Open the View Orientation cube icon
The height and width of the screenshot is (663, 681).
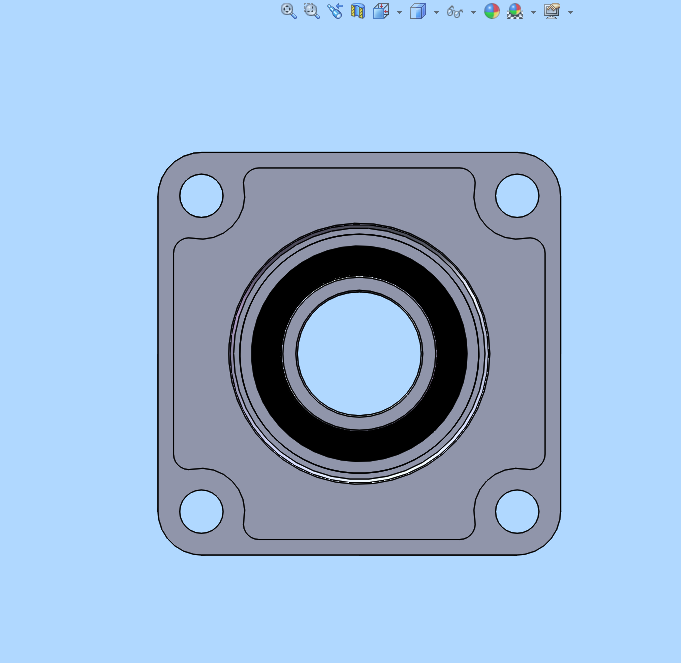[381, 11]
